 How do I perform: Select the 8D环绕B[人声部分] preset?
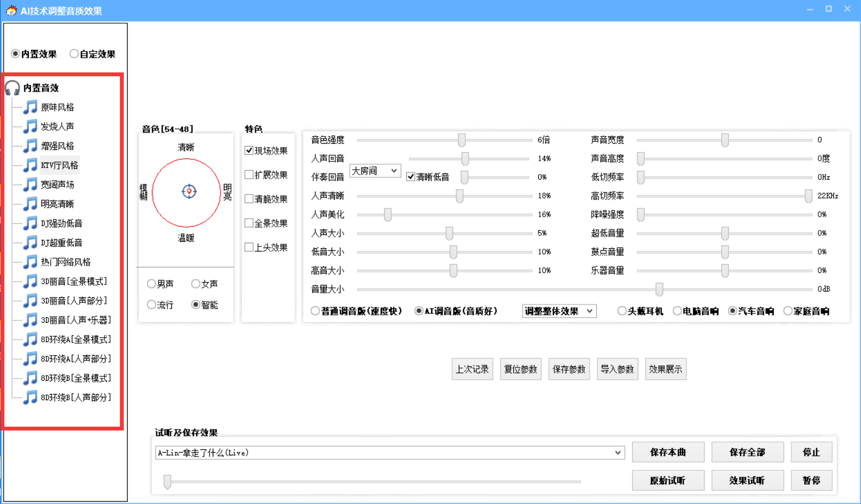click(76, 397)
